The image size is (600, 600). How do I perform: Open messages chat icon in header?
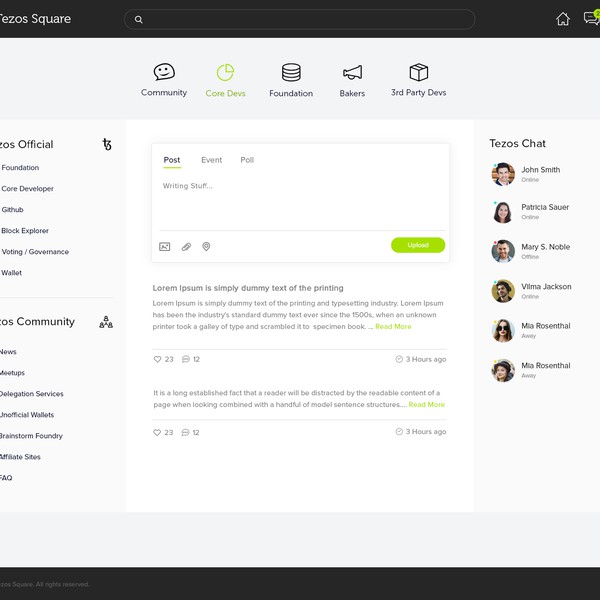[x=592, y=18]
